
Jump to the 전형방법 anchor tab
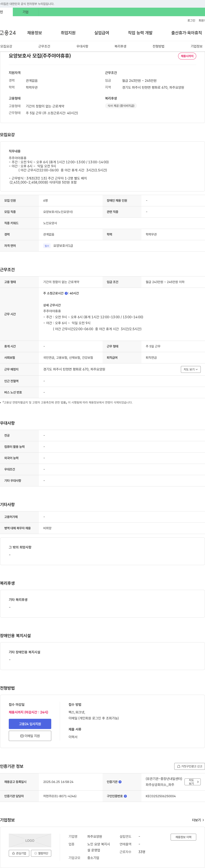tap(158, 46)
